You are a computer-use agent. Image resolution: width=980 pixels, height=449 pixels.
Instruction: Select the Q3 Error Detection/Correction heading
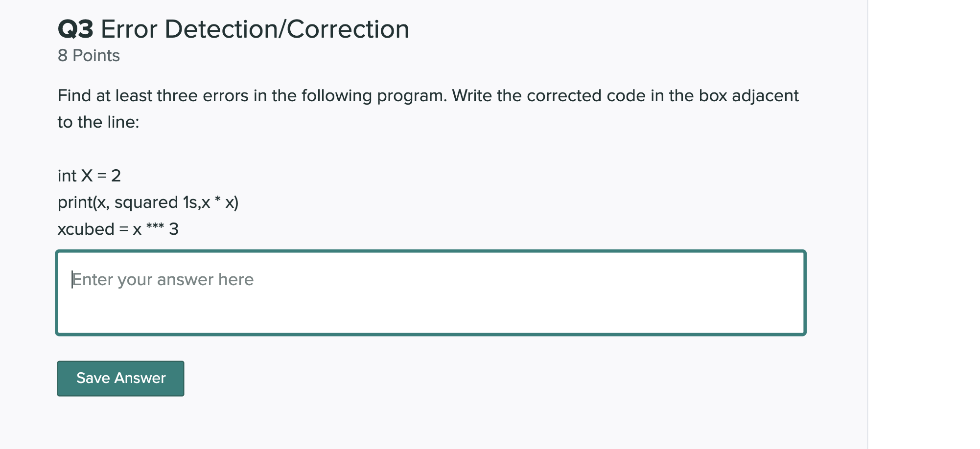pos(233,28)
